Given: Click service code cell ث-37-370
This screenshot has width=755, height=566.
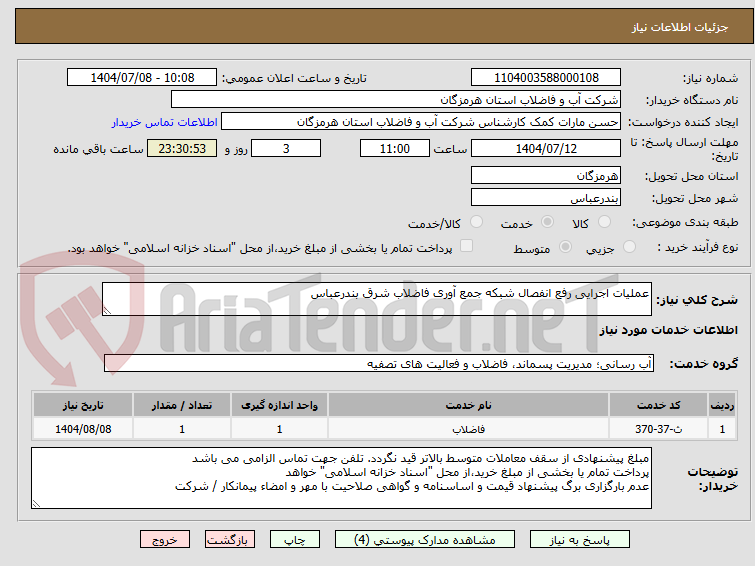Looking at the screenshot, I should (x=658, y=429).
